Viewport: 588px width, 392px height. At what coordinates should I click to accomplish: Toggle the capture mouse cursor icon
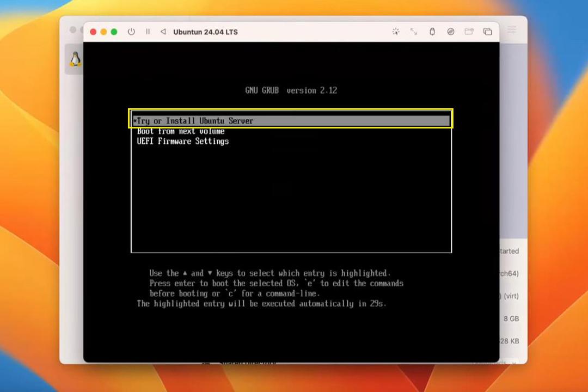point(396,32)
